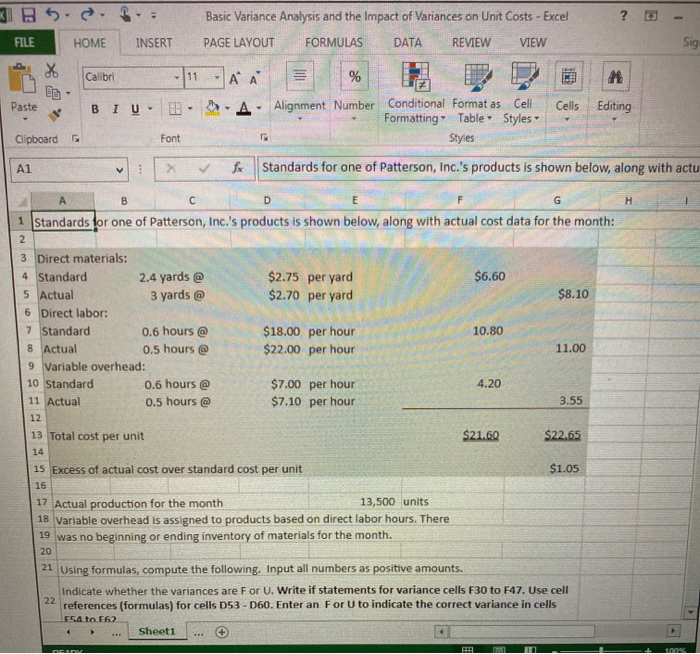700x654 pixels.
Task: Click the formula bar Enter checkmark
Action: tap(204, 168)
